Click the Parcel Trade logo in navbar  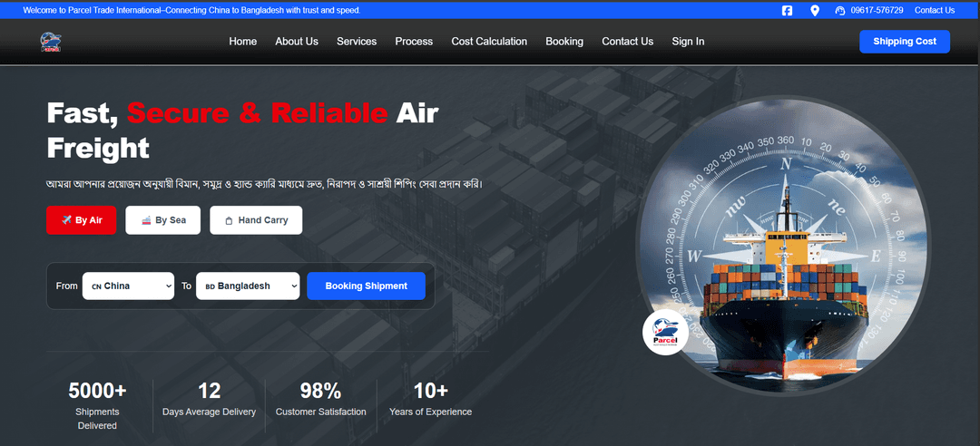click(x=50, y=42)
